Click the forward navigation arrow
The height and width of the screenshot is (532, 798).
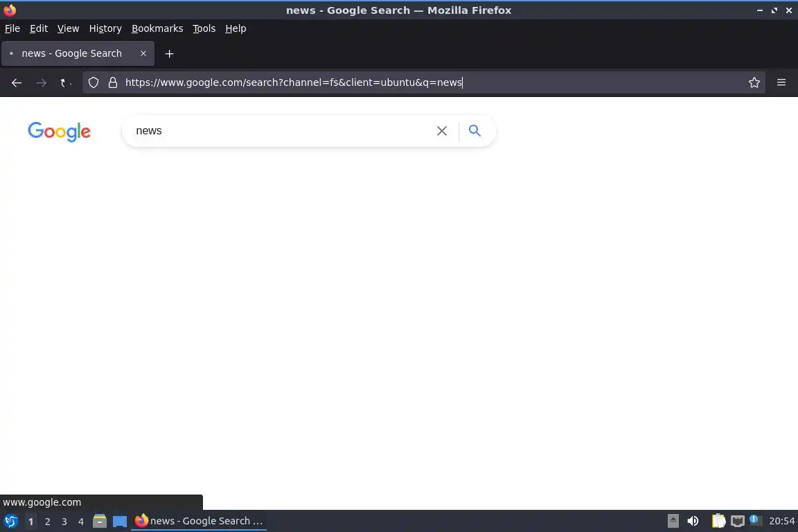(x=42, y=82)
